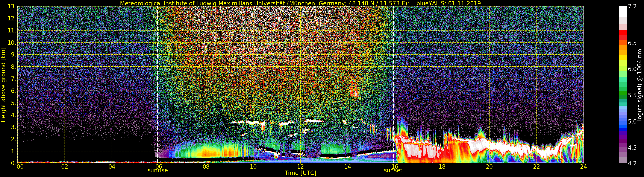The height and width of the screenshot is (177, 644).
Task: Click the height axis tick label '8.'
Action: (14, 67)
